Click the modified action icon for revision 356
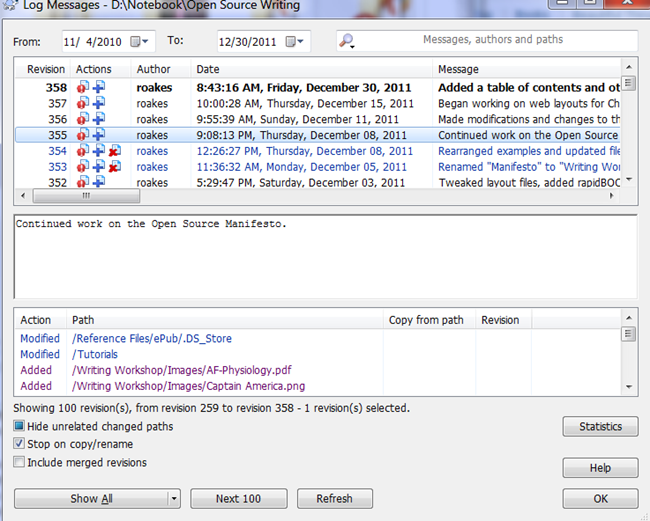Image resolution: width=650 pixels, height=521 pixels. coord(84,120)
